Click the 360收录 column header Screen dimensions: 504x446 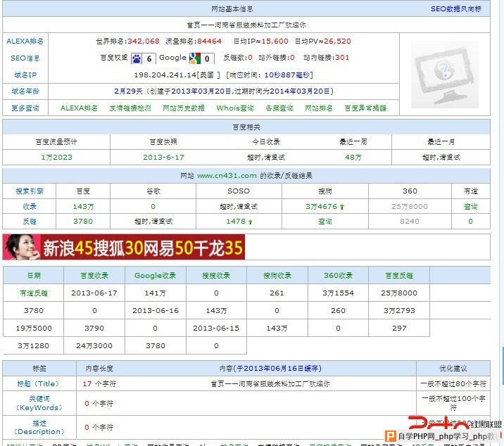click(338, 275)
